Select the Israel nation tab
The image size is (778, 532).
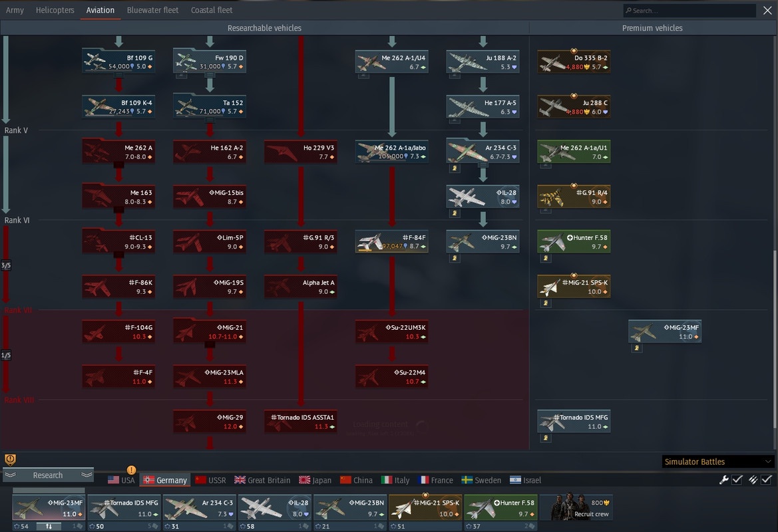(x=526, y=480)
